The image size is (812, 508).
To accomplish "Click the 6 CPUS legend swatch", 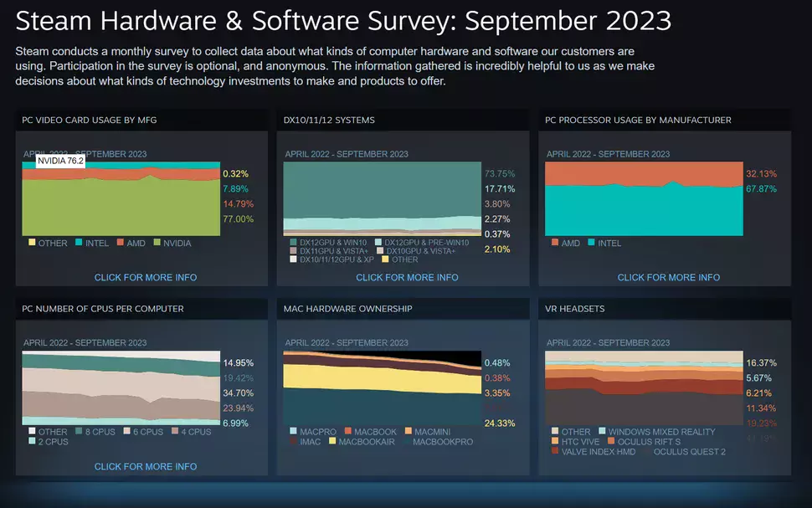I will click(x=127, y=431).
